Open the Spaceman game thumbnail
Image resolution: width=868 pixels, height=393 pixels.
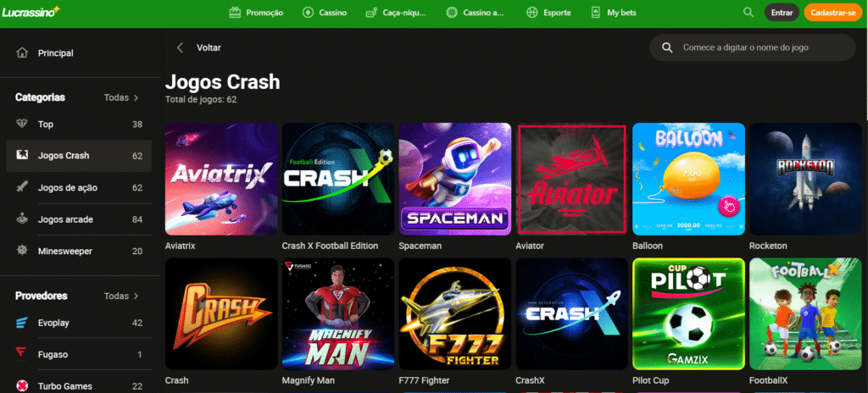pos(455,179)
